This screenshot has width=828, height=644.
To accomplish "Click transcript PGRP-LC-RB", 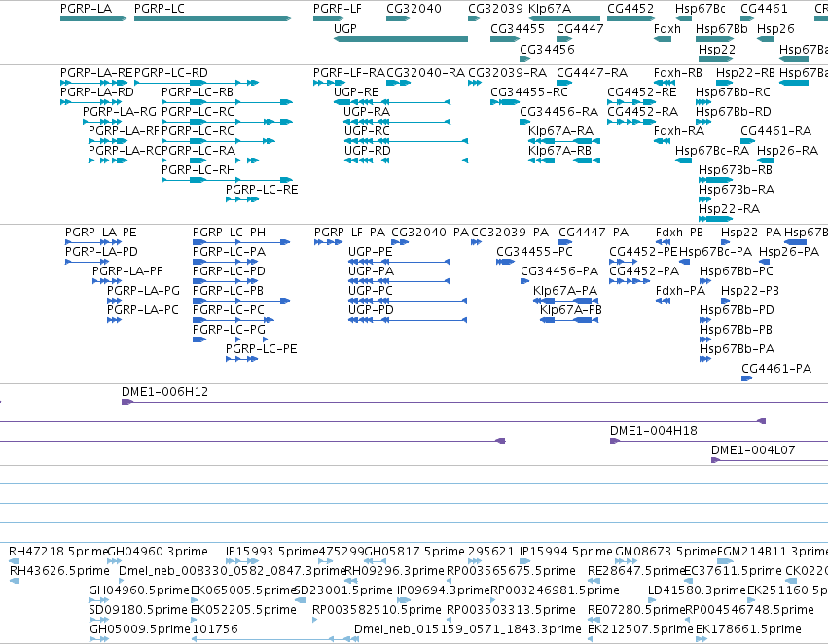I will pyautogui.click(x=227, y=102).
